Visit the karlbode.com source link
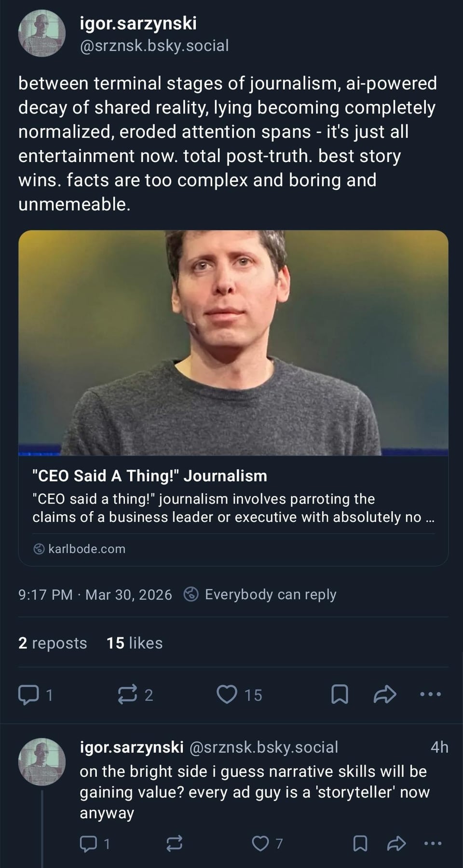The height and width of the screenshot is (868, 463). tap(87, 549)
